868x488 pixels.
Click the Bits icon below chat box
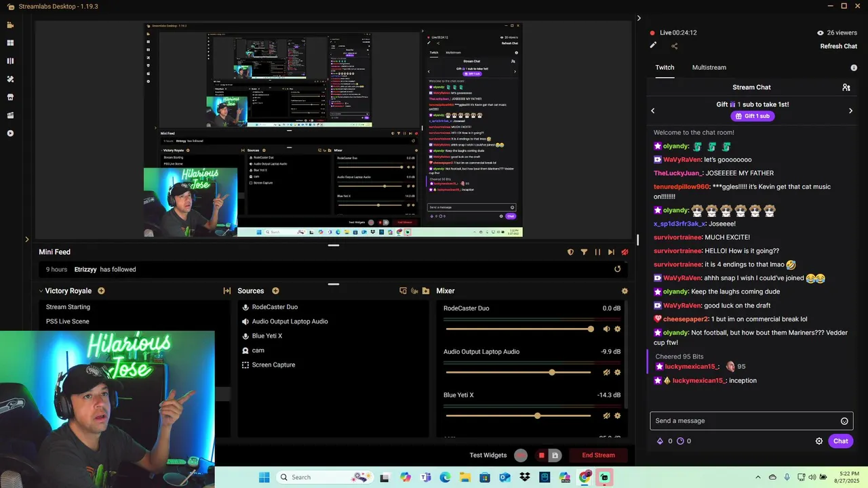[660, 441]
